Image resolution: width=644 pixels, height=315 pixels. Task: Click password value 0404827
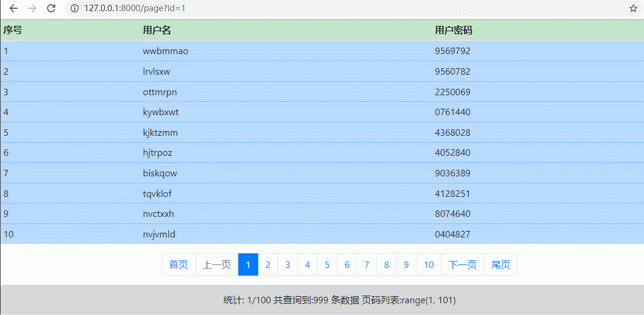click(x=453, y=234)
